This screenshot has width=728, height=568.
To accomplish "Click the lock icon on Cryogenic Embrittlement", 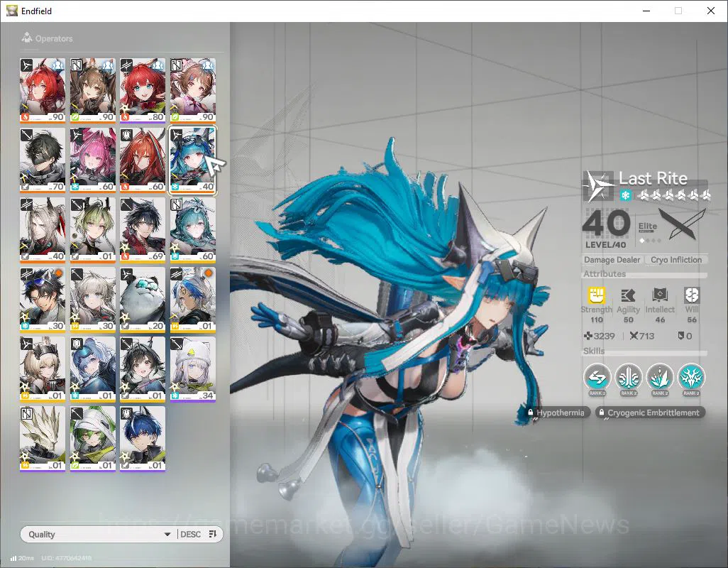I will (602, 413).
